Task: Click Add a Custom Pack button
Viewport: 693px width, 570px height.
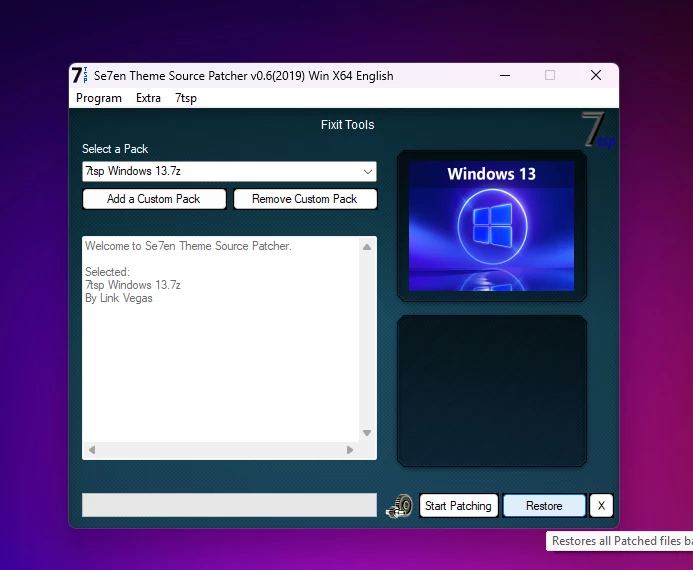Action: [154, 199]
